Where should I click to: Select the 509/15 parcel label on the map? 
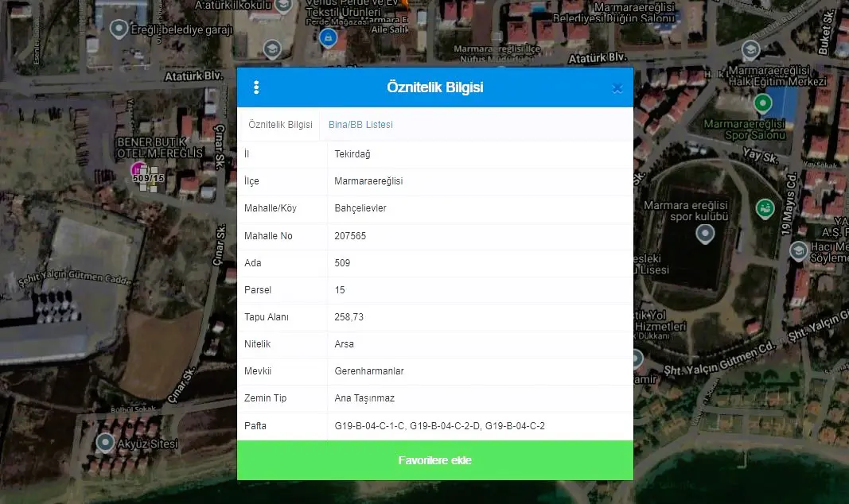[148, 178]
